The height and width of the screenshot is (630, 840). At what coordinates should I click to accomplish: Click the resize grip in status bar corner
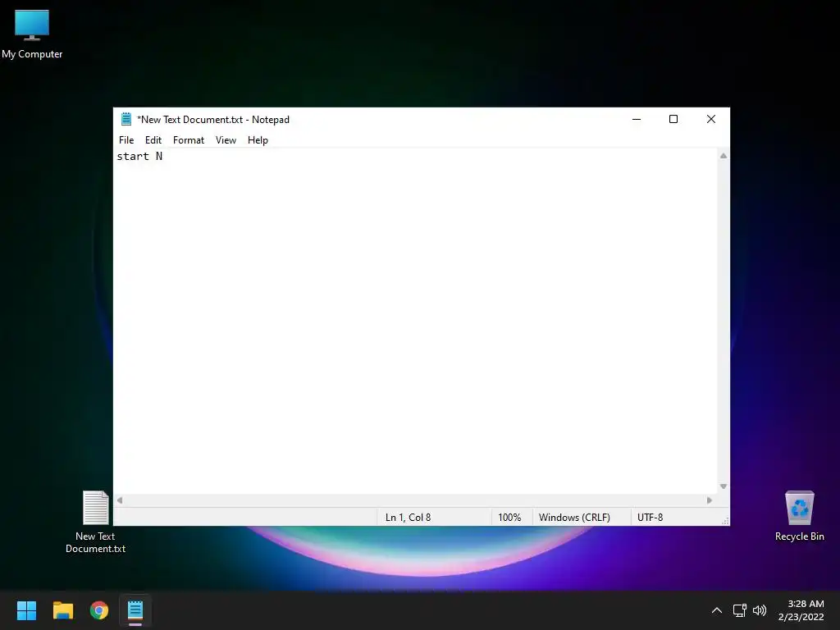coord(725,521)
